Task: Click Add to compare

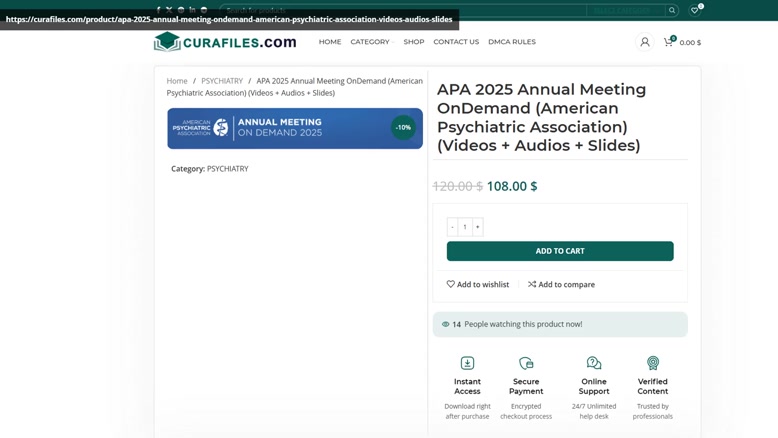Action: [561, 284]
